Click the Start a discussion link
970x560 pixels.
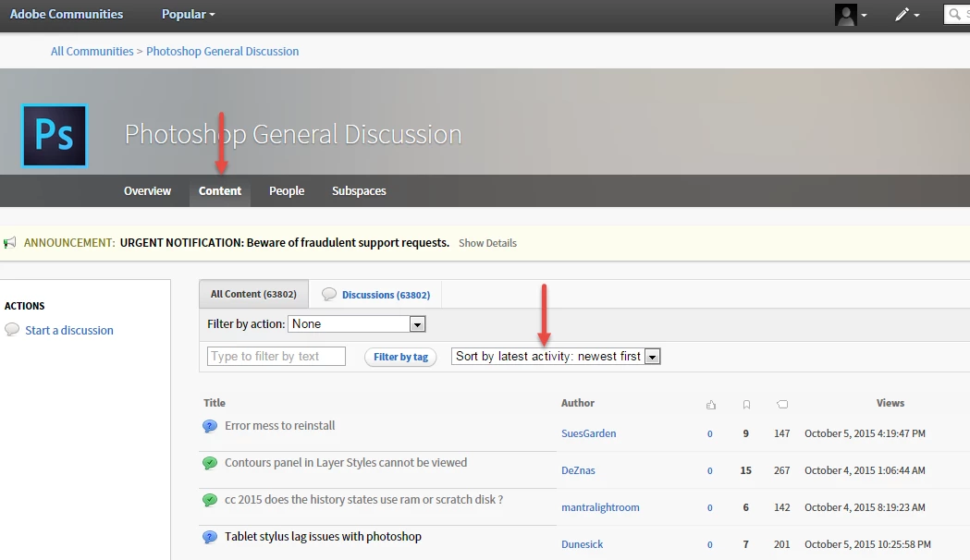pyautogui.click(x=69, y=330)
